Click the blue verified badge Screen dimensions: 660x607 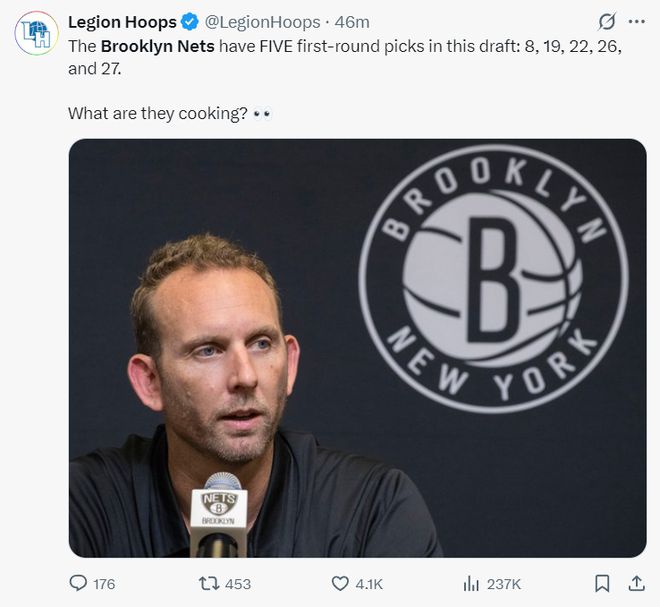190,21
